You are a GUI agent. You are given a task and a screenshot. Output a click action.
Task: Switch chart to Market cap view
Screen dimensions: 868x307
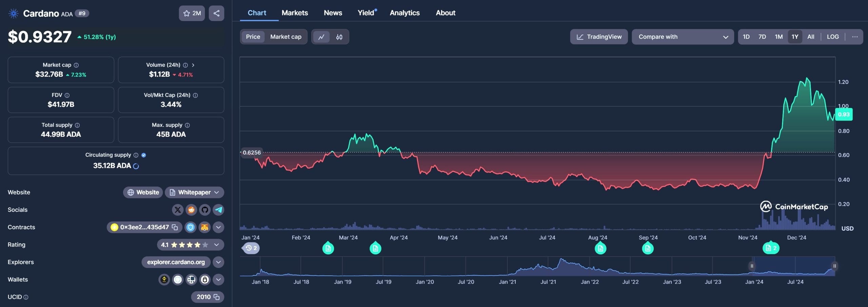tap(285, 37)
